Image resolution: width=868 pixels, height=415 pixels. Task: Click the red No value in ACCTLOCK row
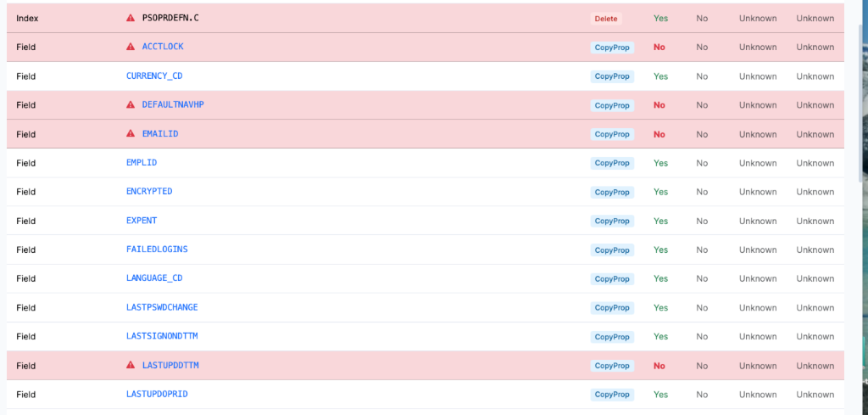click(659, 47)
